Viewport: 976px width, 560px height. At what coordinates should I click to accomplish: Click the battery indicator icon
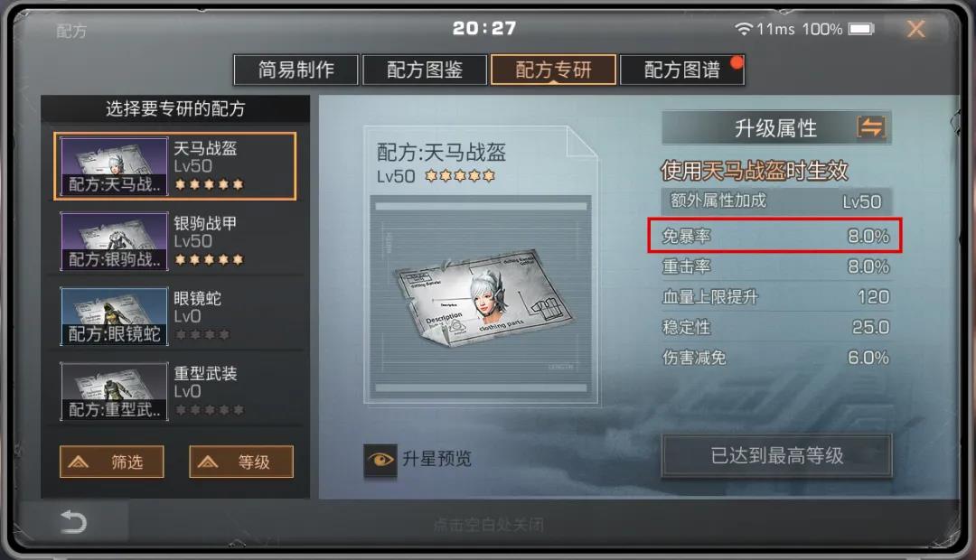pyautogui.click(x=861, y=29)
